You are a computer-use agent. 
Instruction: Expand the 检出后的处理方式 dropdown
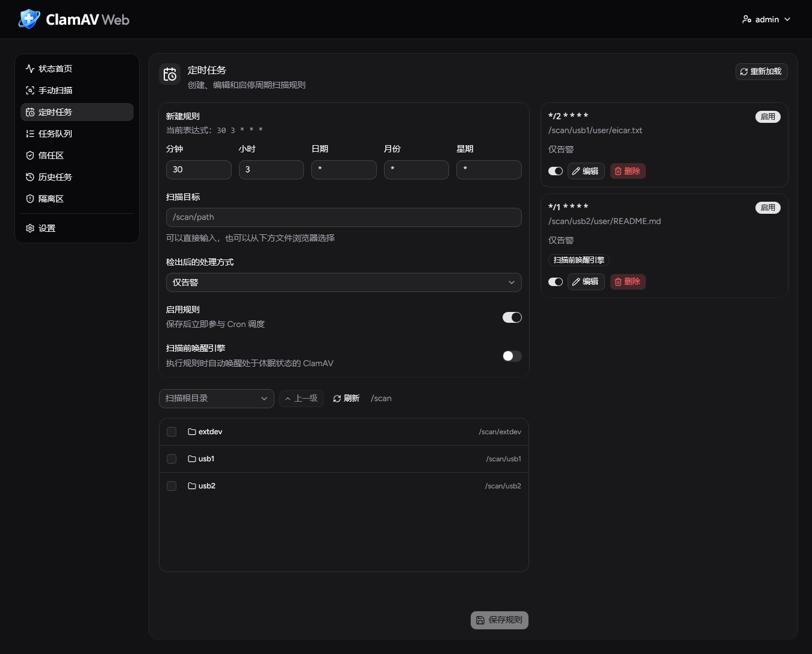(x=344, y=282)
